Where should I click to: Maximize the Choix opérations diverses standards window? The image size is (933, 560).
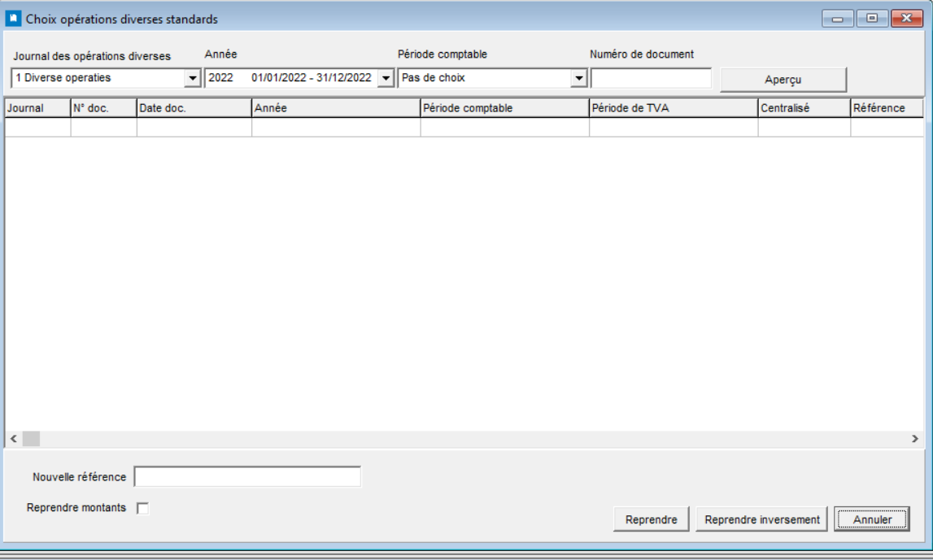pos(872,19)
